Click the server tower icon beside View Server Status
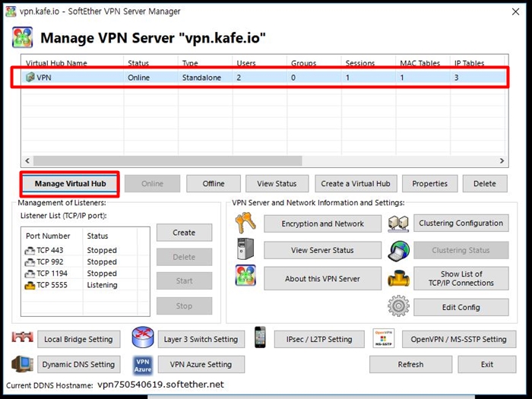Image resolution: width=532 pixels, height=399 pixels. tap(245, 249)
